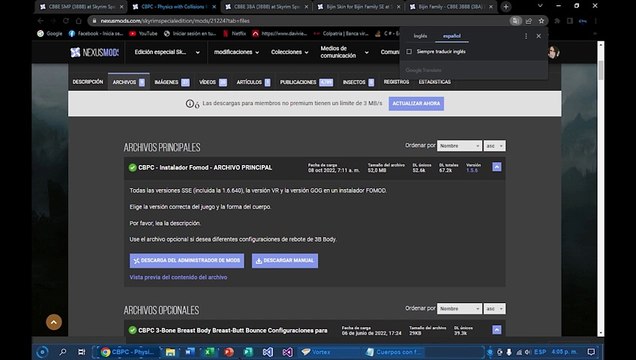Open the Colpatria Banca bookmark
This screenshot has height=360, width=636.
(341, 34)
